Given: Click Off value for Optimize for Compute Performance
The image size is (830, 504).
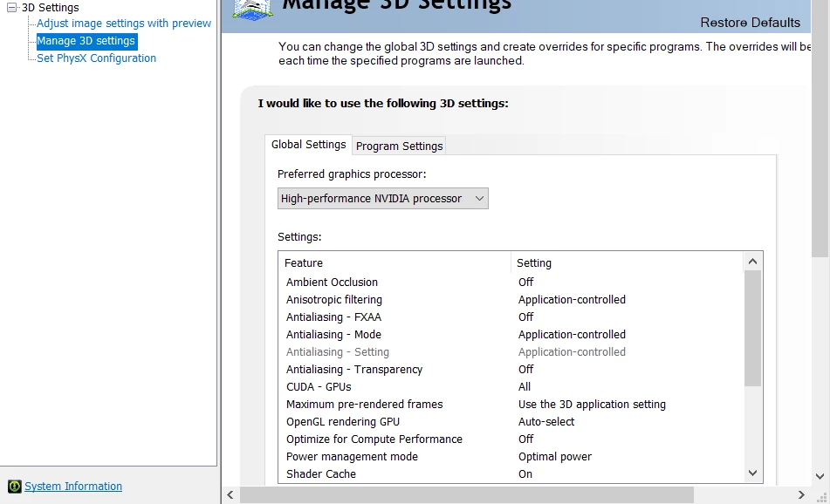Looking at the screenshot, I should point(525,439).
